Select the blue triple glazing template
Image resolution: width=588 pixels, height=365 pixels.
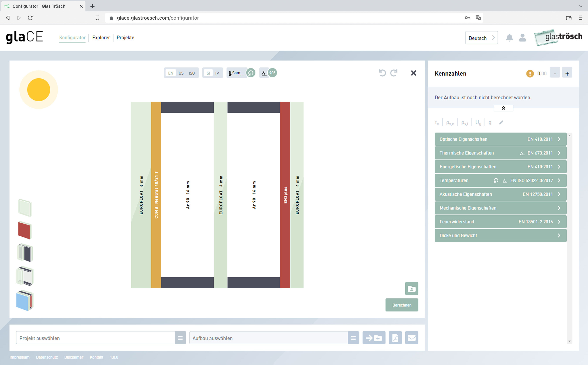click(x=25, y=300)
